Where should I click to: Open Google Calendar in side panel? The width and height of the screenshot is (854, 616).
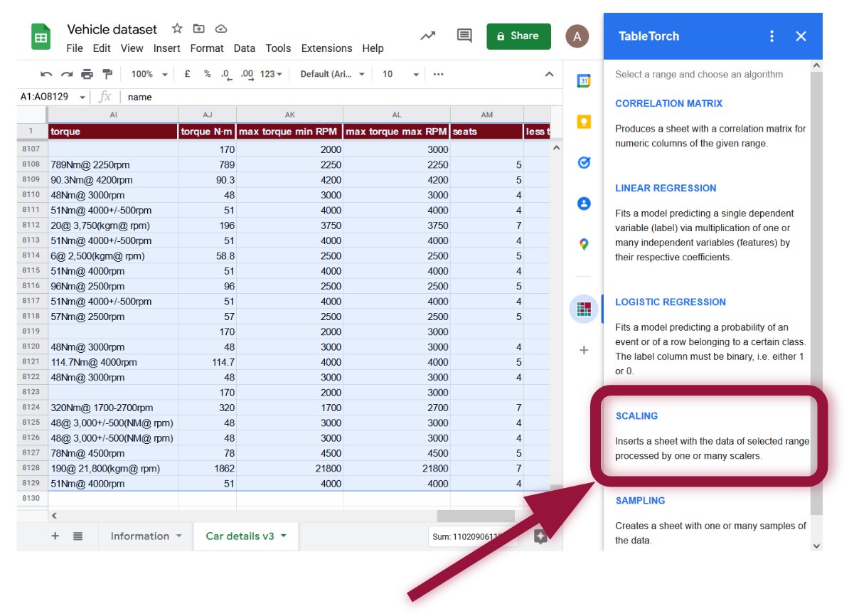coord(584,81)
